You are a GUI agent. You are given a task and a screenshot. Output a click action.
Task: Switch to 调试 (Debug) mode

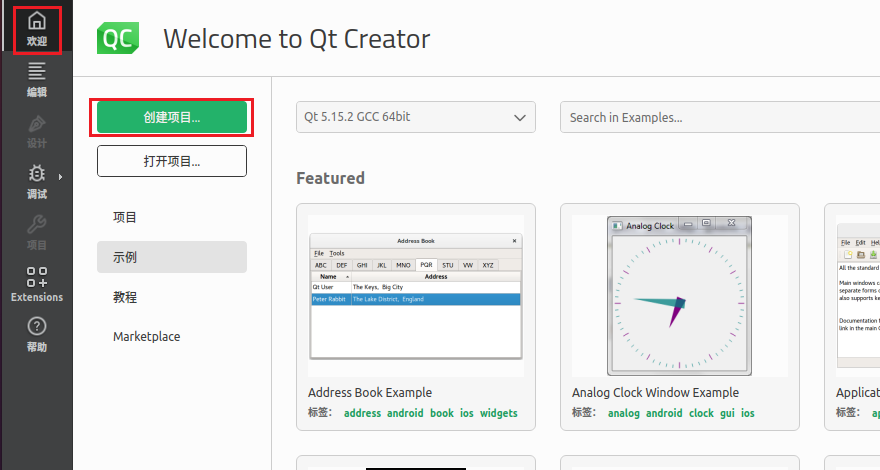tap(36, 182)
